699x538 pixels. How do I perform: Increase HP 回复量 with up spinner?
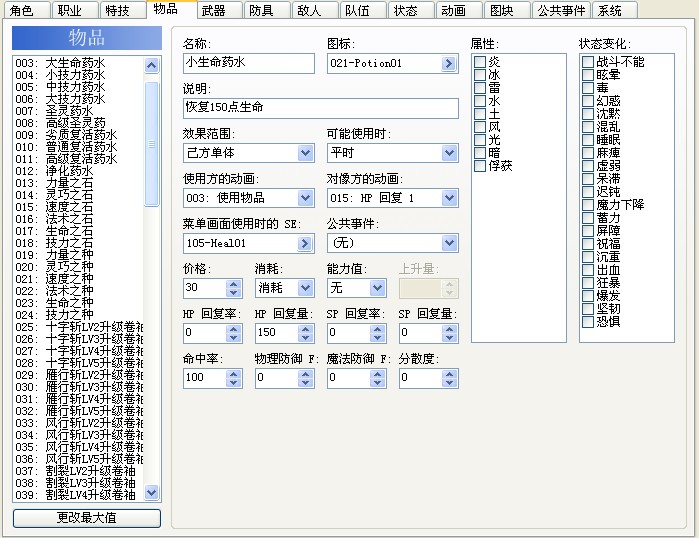pos(305,329)
